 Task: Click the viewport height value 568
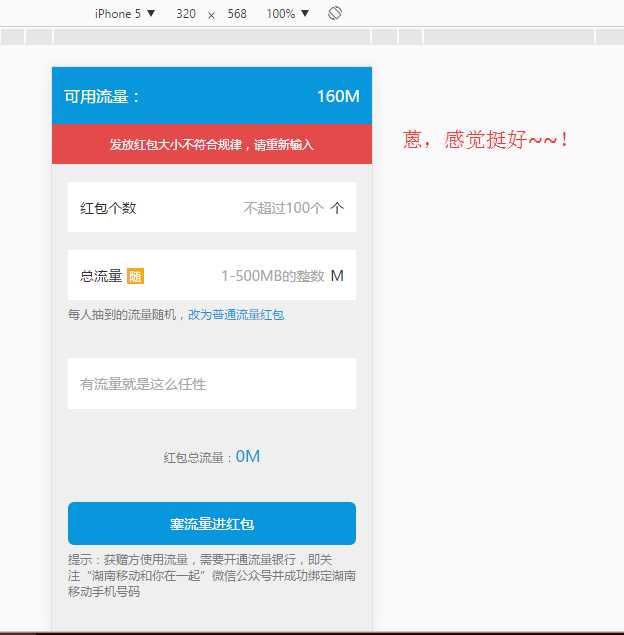[x=237, y=14]
